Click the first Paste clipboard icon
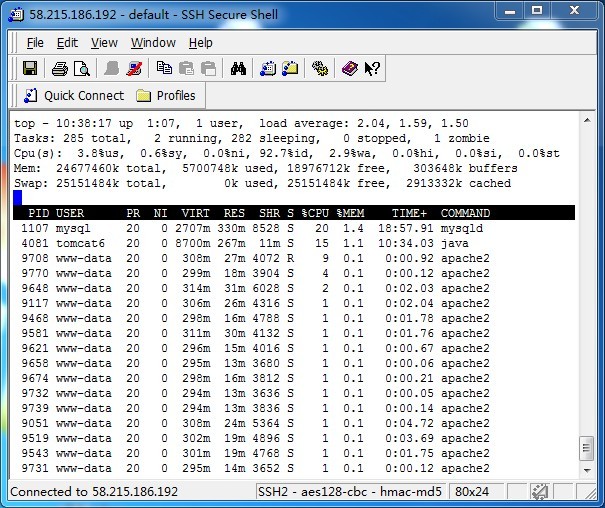Viewport: 605px width, 508px height. 186,69
